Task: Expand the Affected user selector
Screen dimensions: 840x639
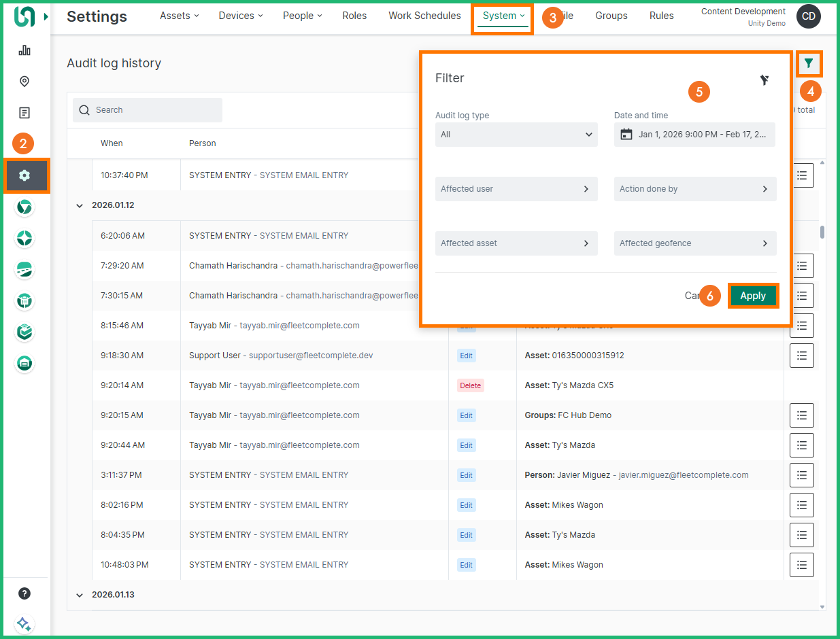Action: [x=516, y=189]
